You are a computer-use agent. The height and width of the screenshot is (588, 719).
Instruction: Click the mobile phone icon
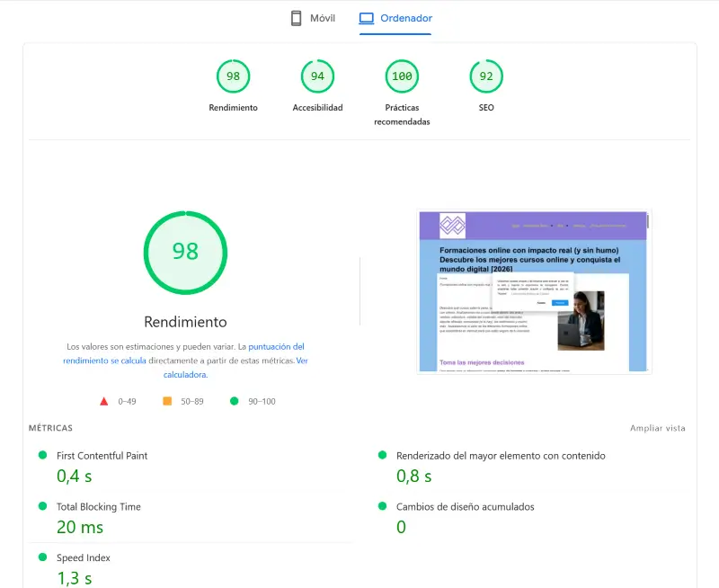tap(297, 18)
